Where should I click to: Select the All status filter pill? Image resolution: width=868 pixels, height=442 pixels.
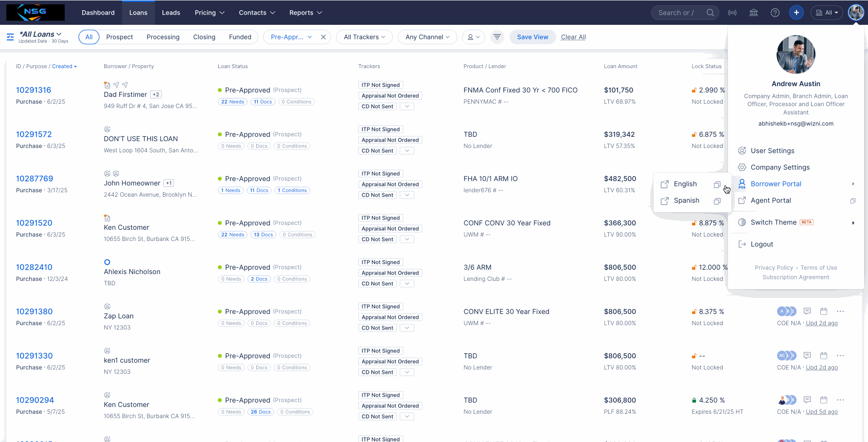(89, 37)
